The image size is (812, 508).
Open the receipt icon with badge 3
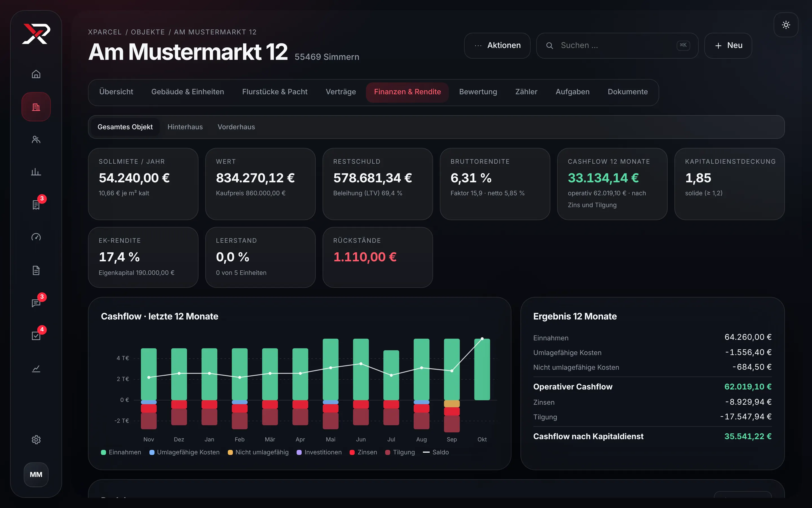tap(36, 205)
